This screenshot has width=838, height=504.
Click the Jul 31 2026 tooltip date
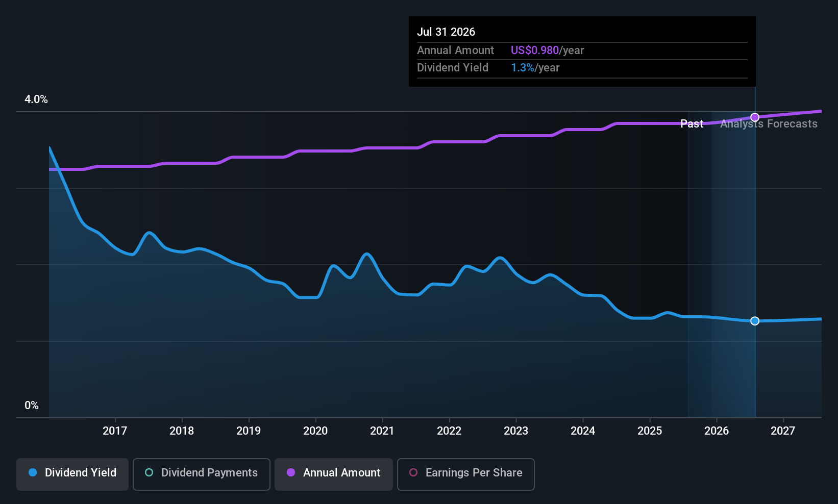(x=446, y=32)
